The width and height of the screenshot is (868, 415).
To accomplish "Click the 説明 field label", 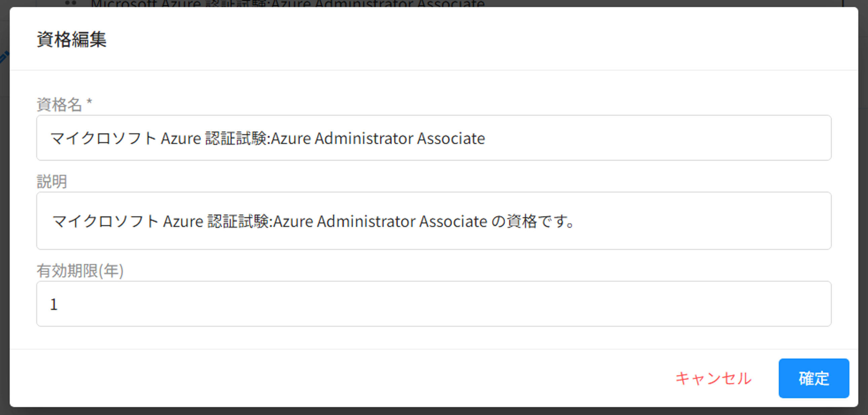I will pyautogui.click(x=51, y=182).
